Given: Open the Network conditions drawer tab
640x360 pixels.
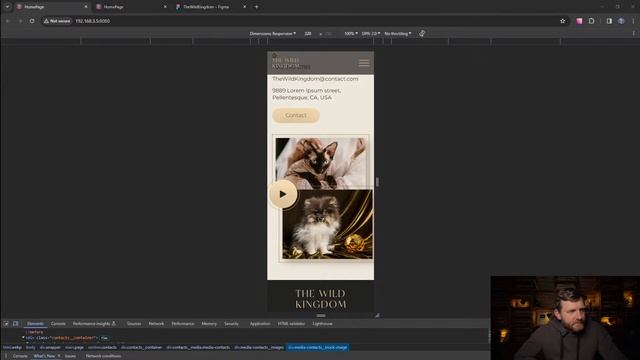Looking at the screenshot, I should tap(103, 356).
